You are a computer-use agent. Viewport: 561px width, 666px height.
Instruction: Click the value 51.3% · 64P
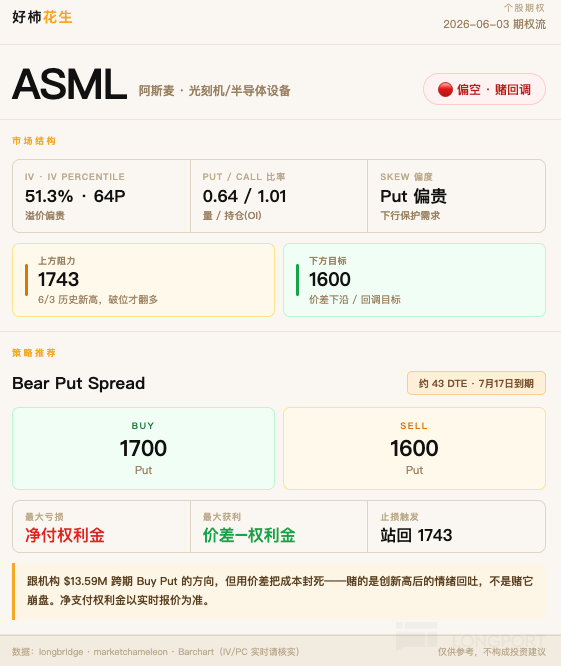tap(75, 196)
